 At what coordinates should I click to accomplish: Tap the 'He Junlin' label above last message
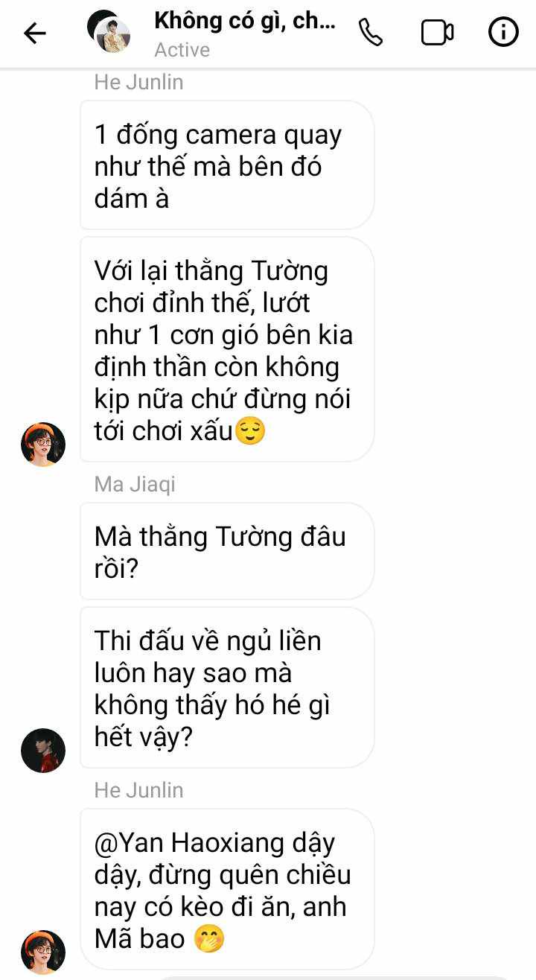[138, 789]
